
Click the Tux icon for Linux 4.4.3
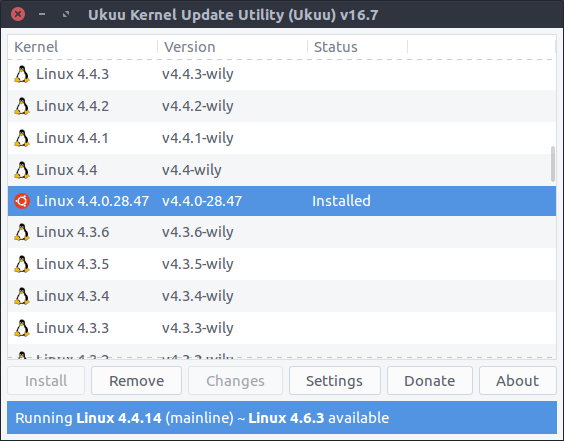(x=22, y=74)
